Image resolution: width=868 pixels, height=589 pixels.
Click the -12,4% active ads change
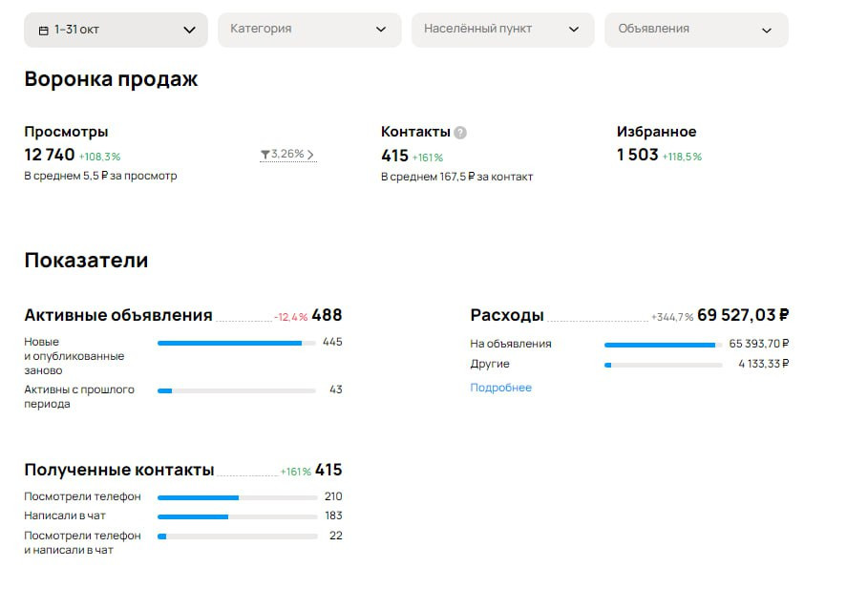pyautogui.click(x=291, y=317)
